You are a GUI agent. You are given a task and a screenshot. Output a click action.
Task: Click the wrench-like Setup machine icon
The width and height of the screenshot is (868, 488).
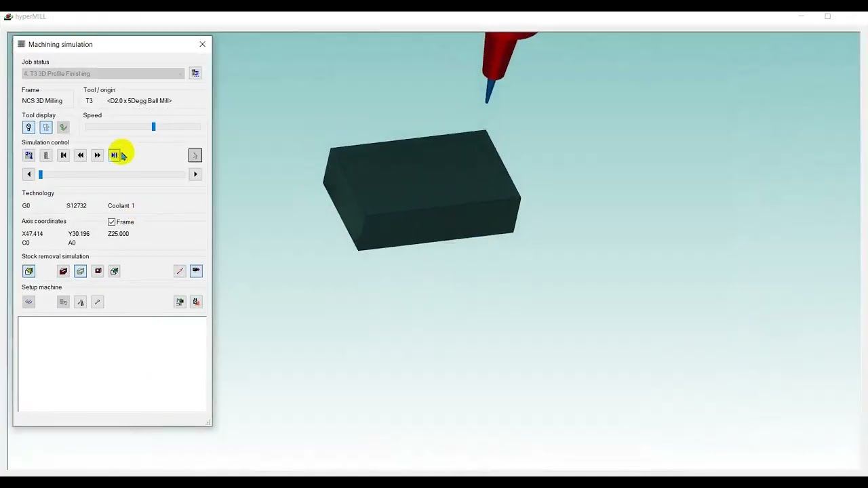(x=97, y=302)
